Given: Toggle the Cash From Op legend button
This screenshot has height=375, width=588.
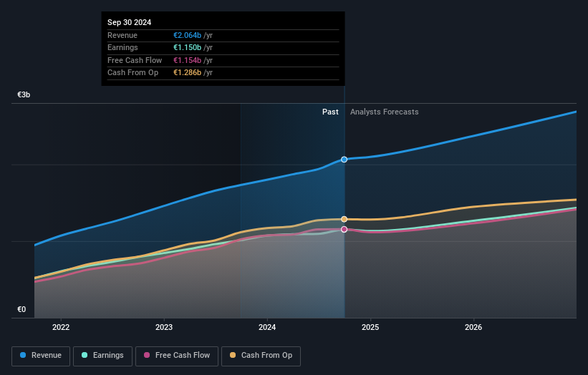Looking at the screenshot, I should coord(261,356).
